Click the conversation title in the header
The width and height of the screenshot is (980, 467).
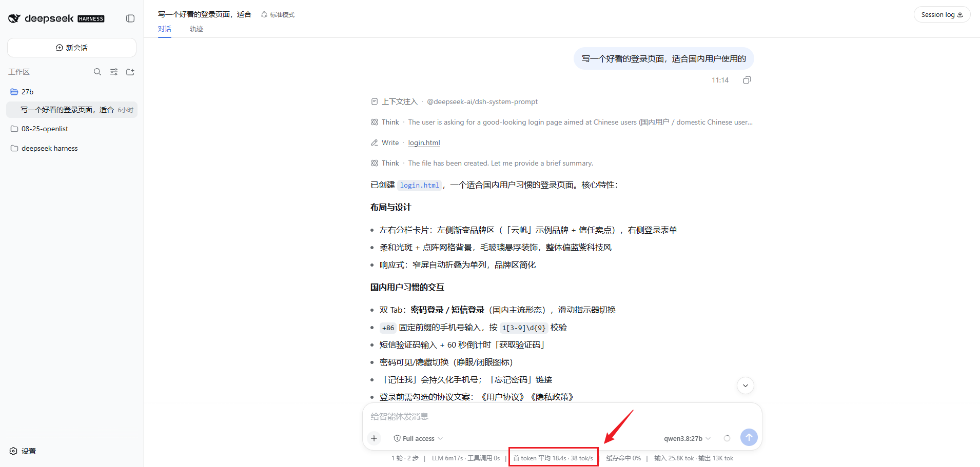coord(205,14)
